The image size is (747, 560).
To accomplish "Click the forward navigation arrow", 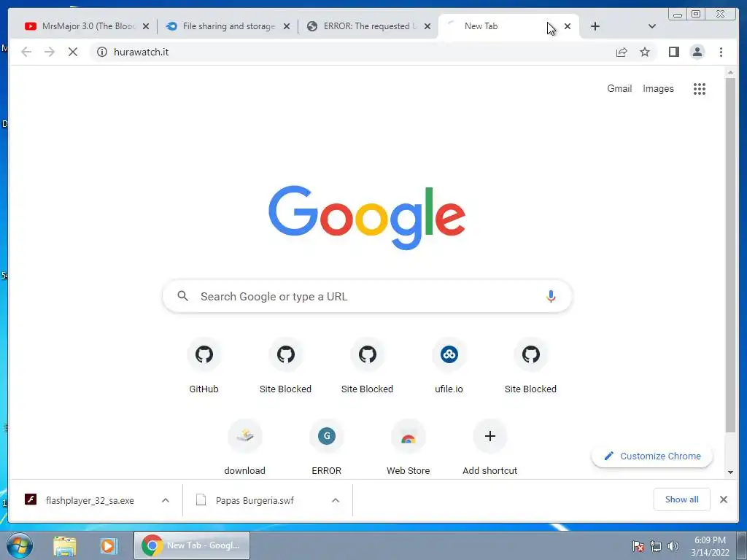I will point(50,52).
